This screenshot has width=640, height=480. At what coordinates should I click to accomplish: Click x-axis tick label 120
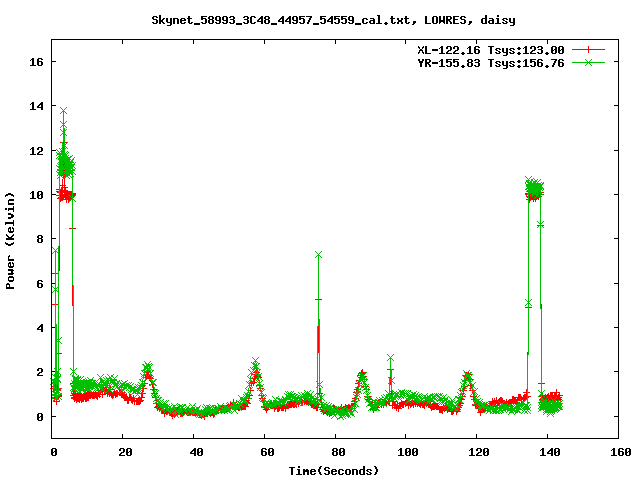point(479,452)
